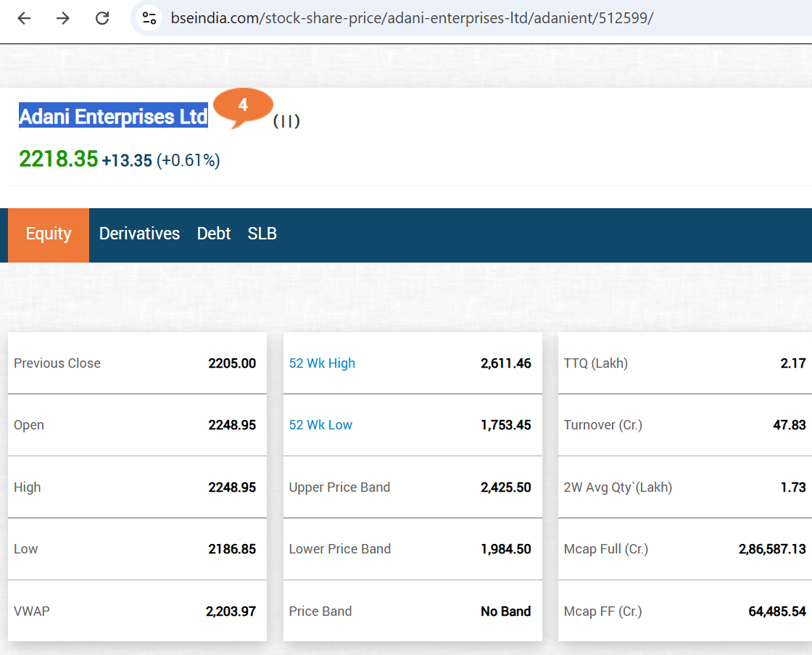The height and width of the screenshot is (655, 812).
Task: Click the Open label
Action: click(29, 426)
